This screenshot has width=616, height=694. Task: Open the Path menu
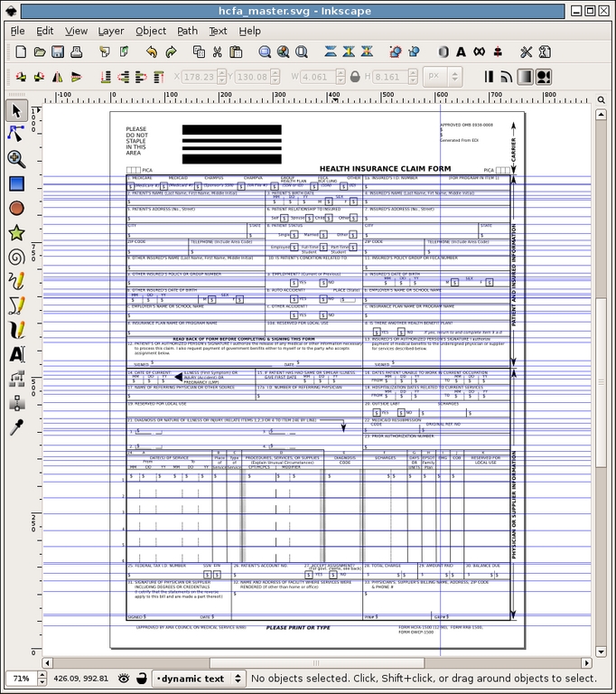[x=187, y=31]
